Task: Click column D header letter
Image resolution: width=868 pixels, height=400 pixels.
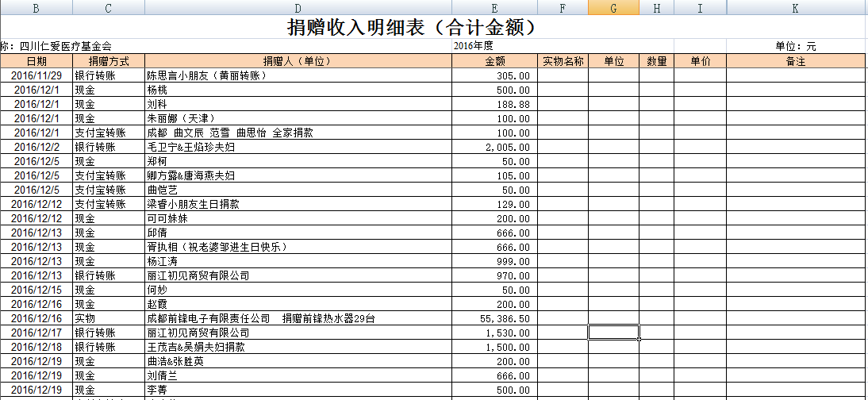Action: coord(298,8)
